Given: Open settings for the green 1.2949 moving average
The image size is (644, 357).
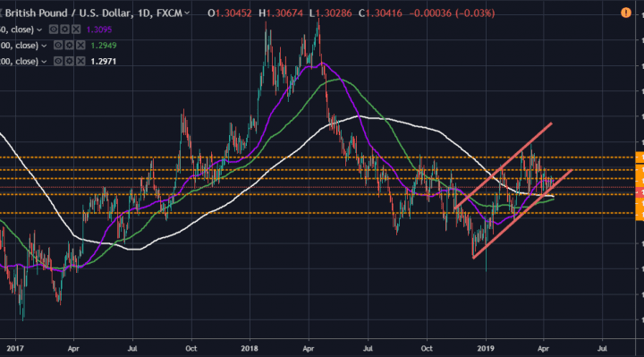Looking at the screenshot, I should [x=70, y=46].
